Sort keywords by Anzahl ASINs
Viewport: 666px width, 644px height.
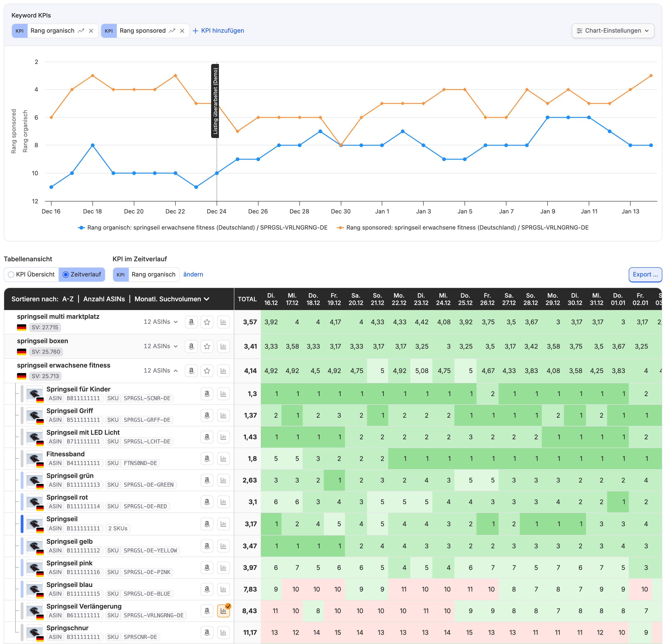click(104, 299)
